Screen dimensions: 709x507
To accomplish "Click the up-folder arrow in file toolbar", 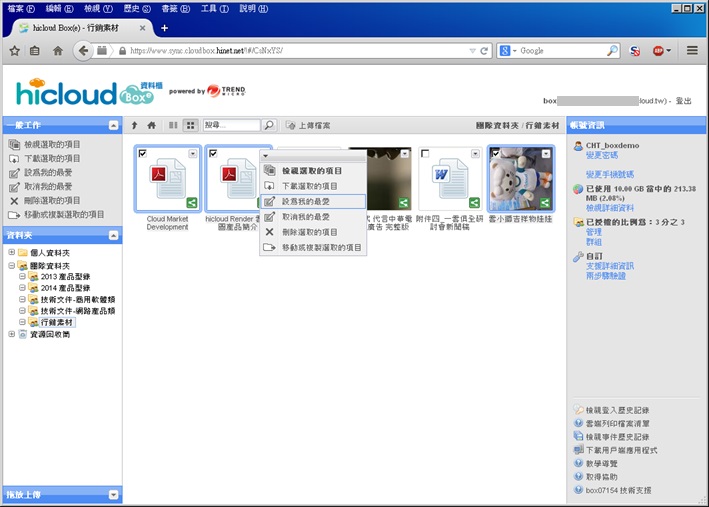I will 134,125.
